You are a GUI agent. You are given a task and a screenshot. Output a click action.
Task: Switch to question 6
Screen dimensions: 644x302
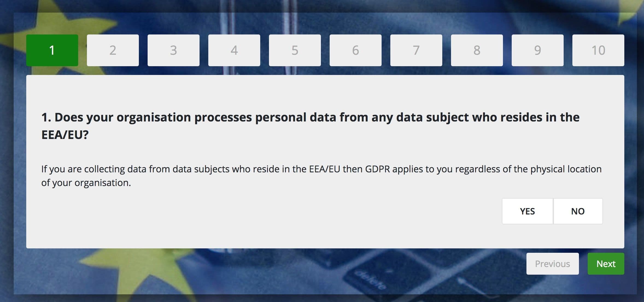[x=356, y=50]
